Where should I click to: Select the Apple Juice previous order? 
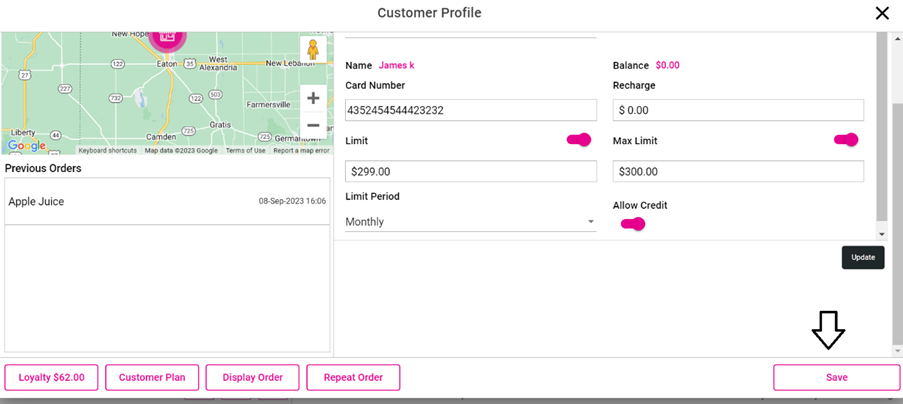(x=167, y=201)
